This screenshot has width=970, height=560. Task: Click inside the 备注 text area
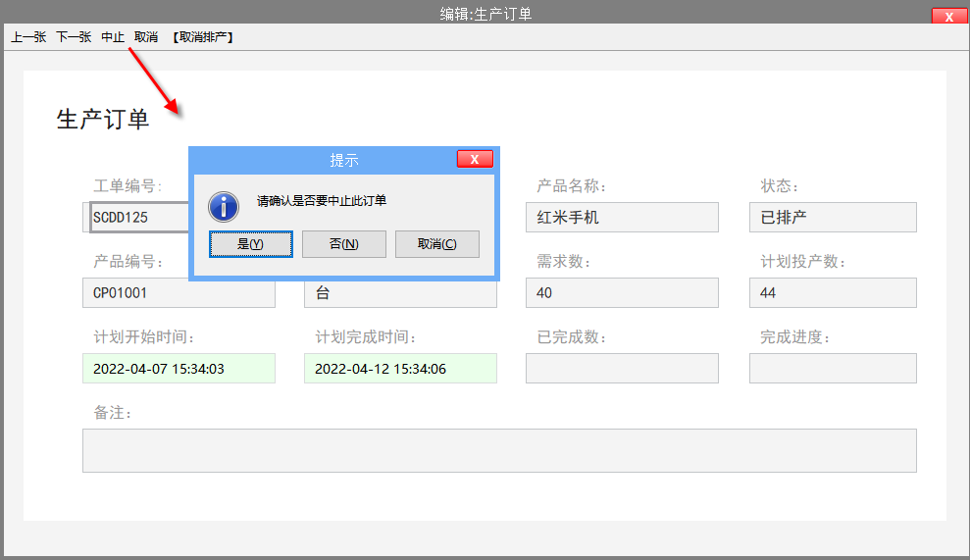click(499, 450)
